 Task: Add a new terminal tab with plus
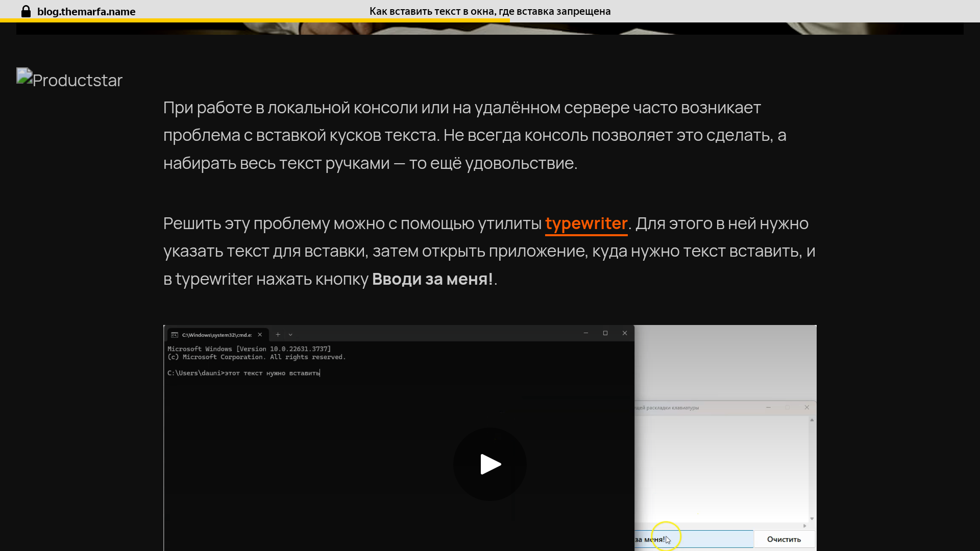[278, 335]
